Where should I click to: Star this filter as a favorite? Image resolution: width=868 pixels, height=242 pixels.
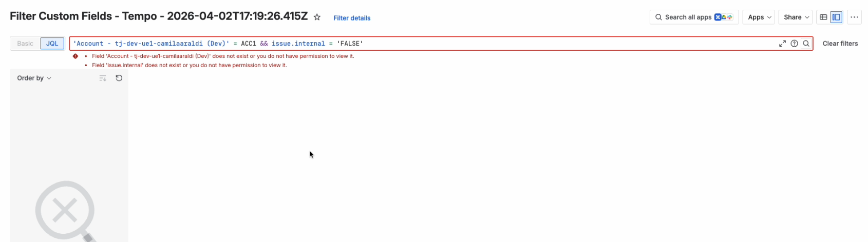[x=317, y=17]
